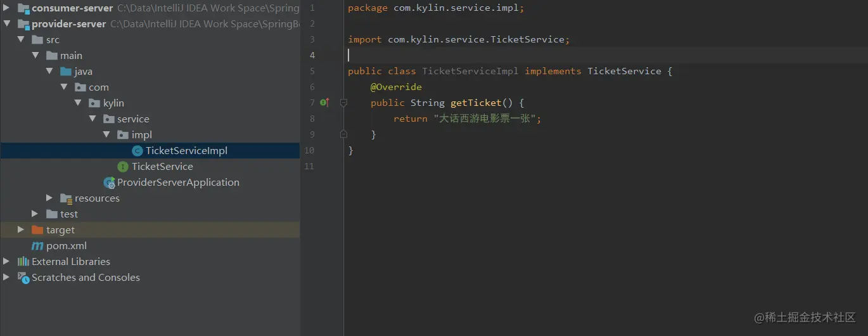The image size is (868, 336).
Task: Click the blue java source folder icon
Action: (66, 72)
